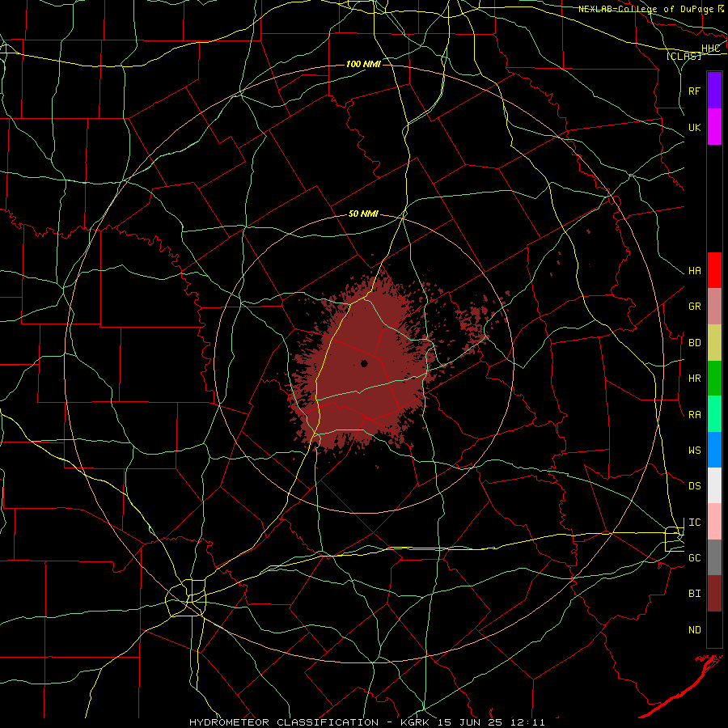
Task: Click the yellow BD legend swatch
Action: click(714, 343)
